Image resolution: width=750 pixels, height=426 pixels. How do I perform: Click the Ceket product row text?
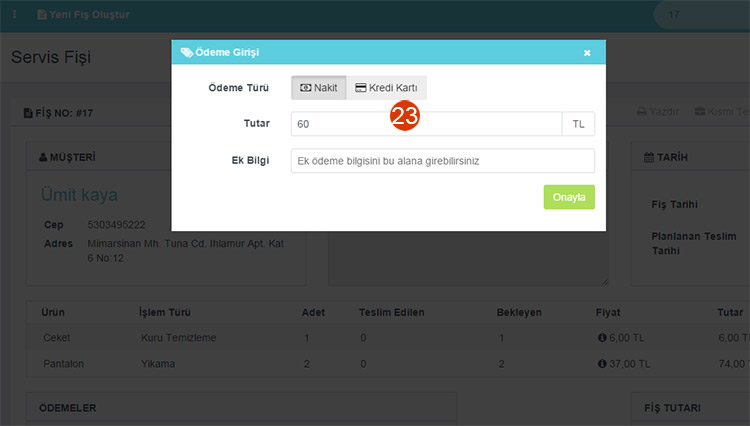tap(56, 338)
